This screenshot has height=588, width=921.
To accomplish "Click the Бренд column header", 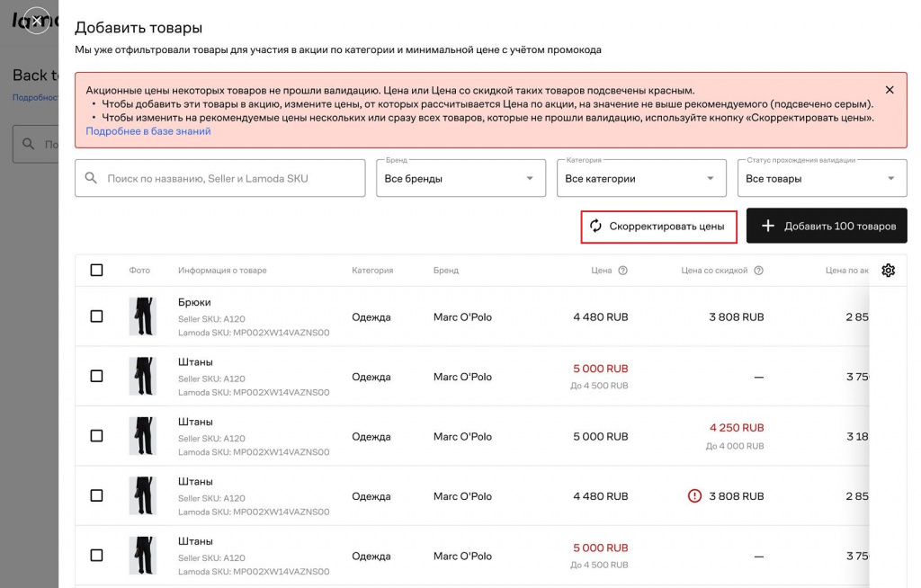I will [446, 271].
